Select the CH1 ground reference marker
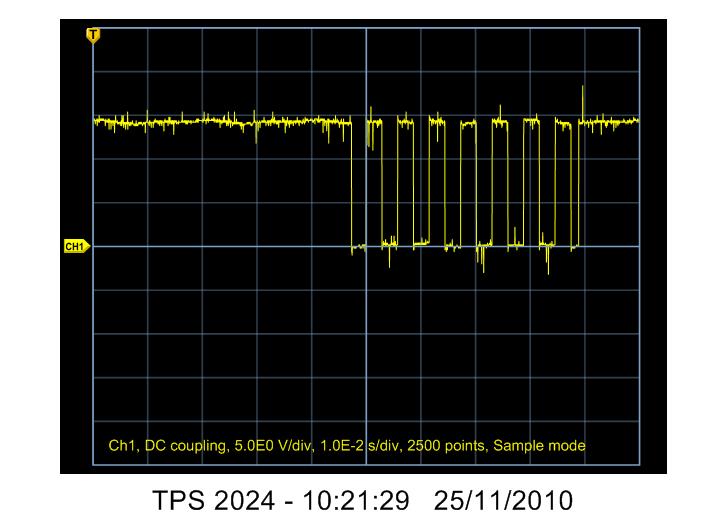 pos(77,246)
